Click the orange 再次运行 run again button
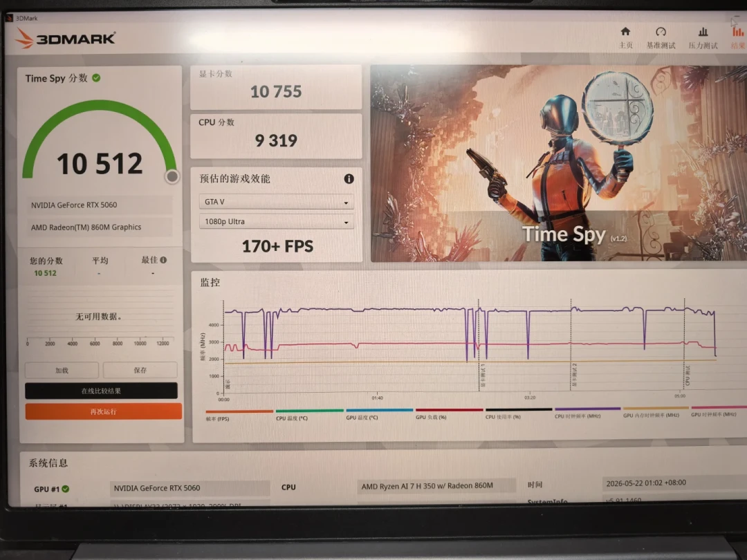The width and height of the screenshot is (747, 560). click(x=103, y=411)
